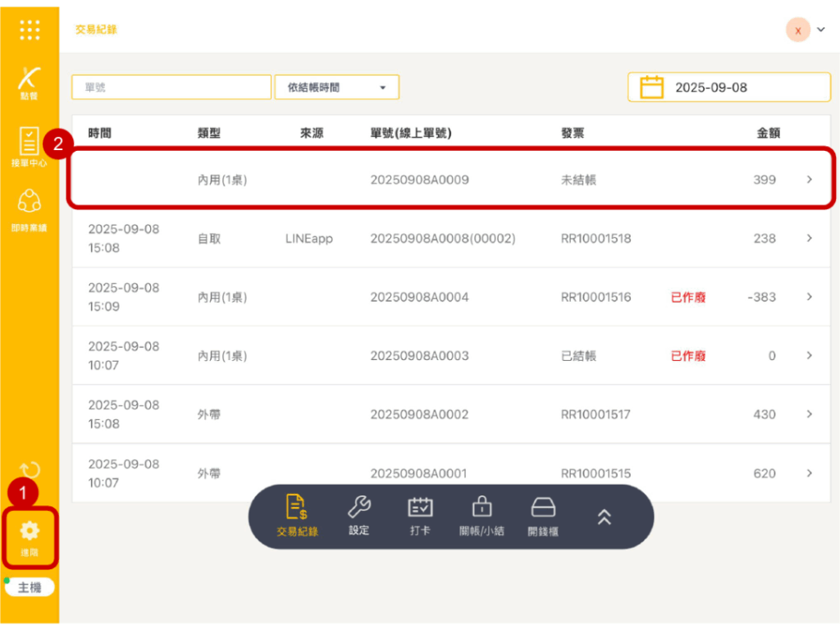The width and height of the screenshot is (840, 630).
Task: Open the user account dropdown arrow
Action: [821, 30]
